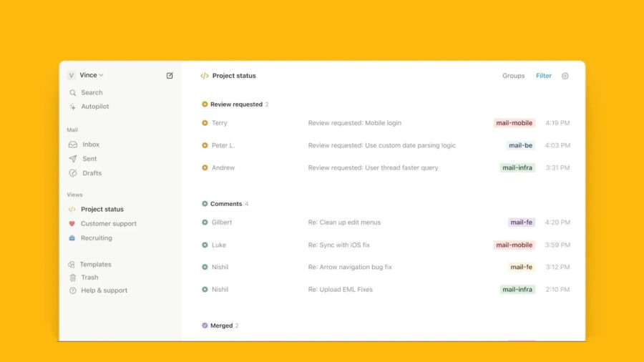Image resolution: width=644 pixels, height=362 pixels.
Task: Click mail-fe tag on Arrow navigation row
Action: [521, 267]
